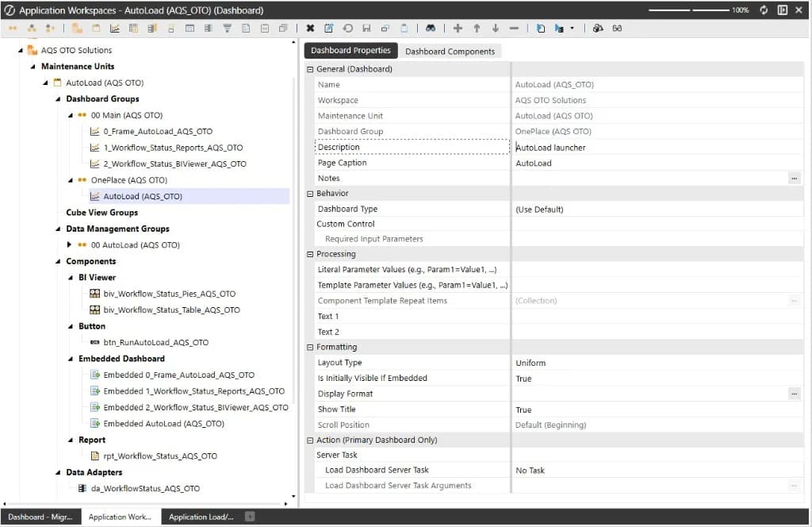812x527 pixels.
Task: Click the create file document toolbar icon
Action: point(246,29)
